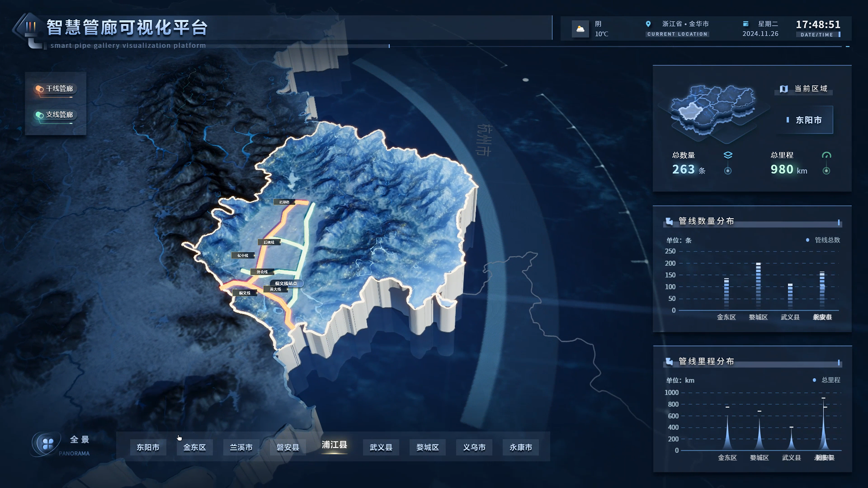The height and width of the screenshot is (488, 868).
Task: Select the 永康市 region tab
Action: [521, 447]
